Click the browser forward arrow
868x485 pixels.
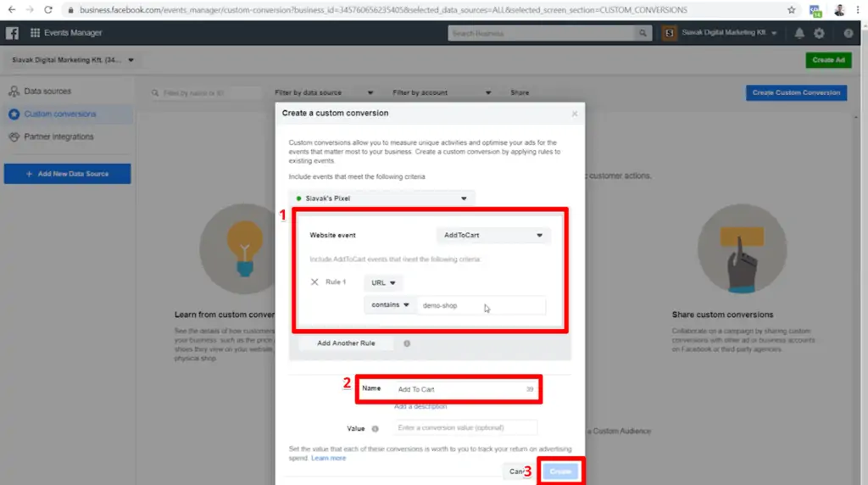(30, 10)
